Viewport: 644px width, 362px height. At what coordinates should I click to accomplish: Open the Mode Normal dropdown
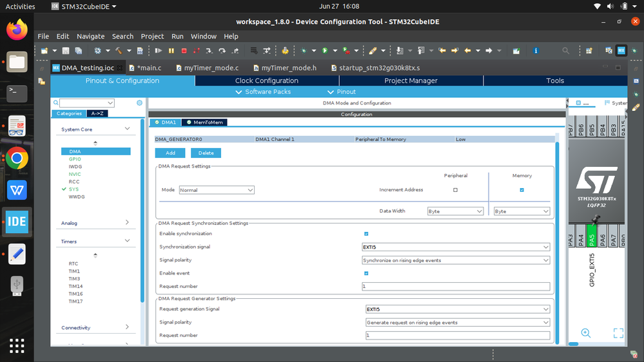217,190
